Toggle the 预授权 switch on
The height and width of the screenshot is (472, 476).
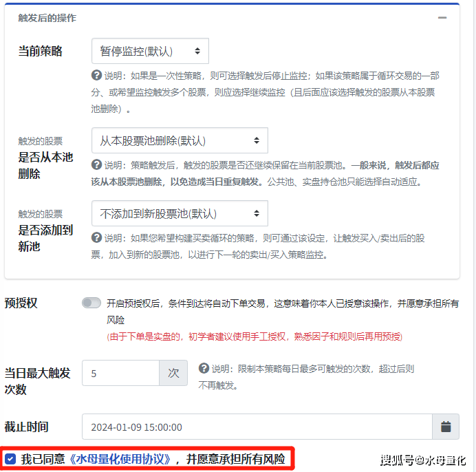[91, 303]
